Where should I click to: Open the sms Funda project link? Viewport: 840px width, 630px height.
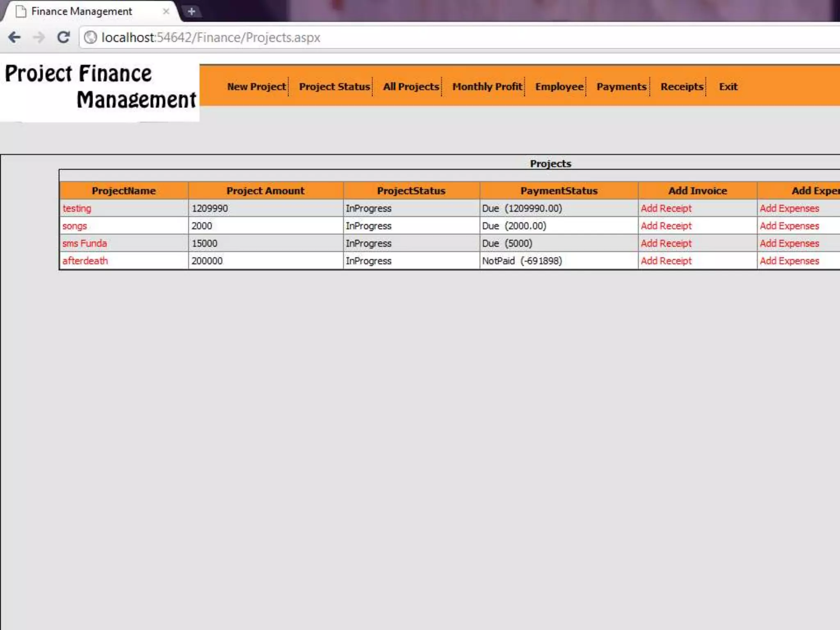84,243
